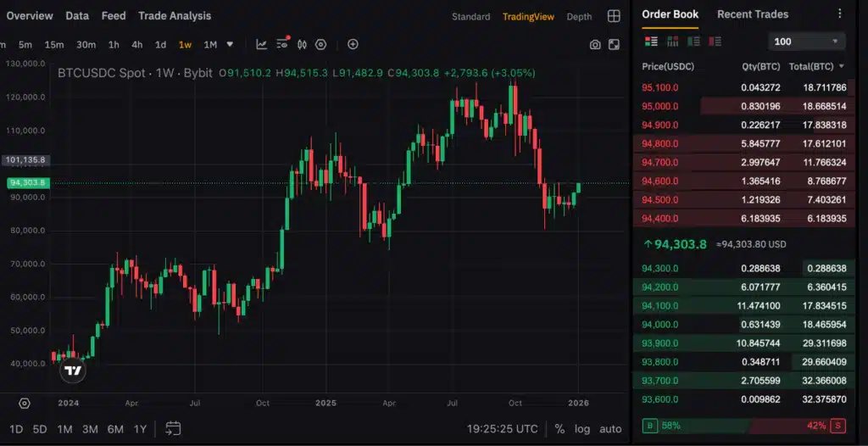Toggle auto scale on chart
Screen dimensions: 868x446
click(x=610, y=429)
